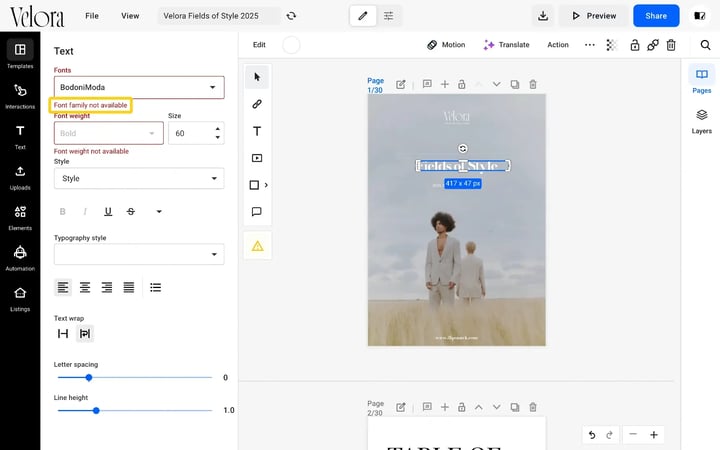Select the second text wrap option
This screenshot has width=720, height=450.
coord(85,334)
